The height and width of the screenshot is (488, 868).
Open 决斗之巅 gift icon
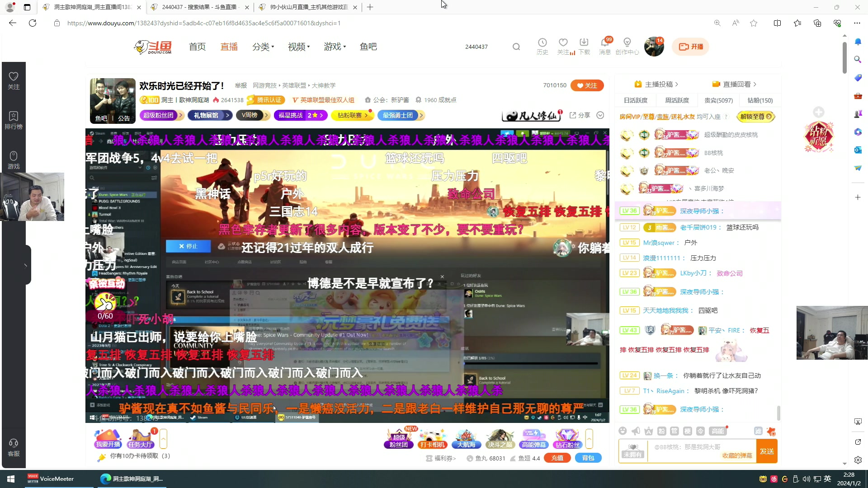tap(500, 438)
